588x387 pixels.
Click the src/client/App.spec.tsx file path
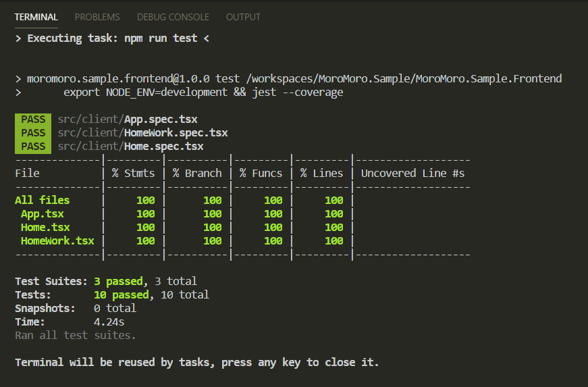click(x=128, y=120)
